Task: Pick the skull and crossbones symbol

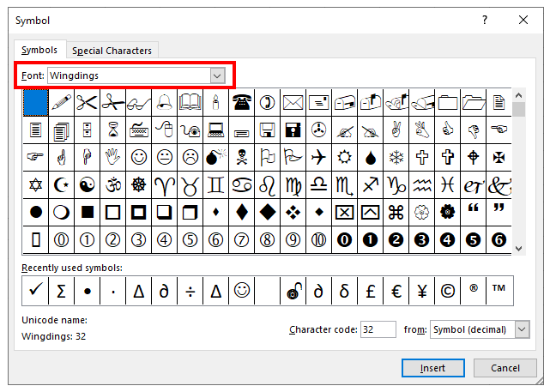Action: point(241,157)
